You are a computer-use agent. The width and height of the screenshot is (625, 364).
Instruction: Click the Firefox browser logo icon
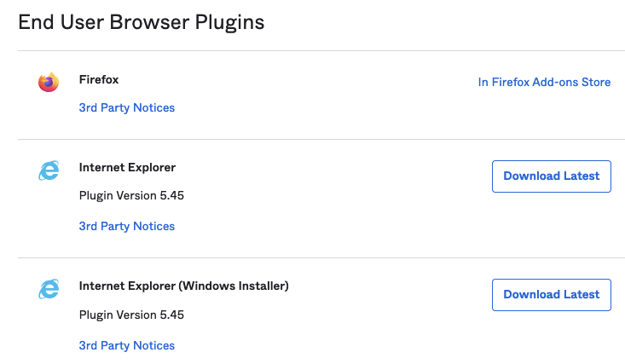[x=49, y=83]
